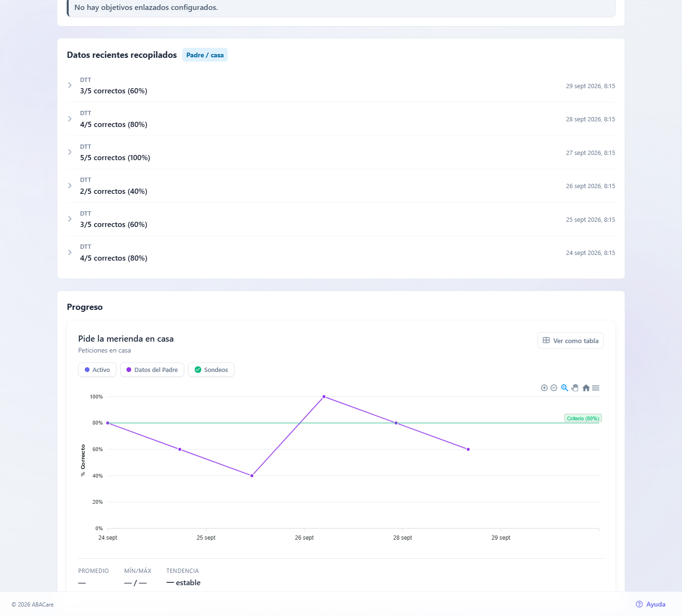Viewport: 682px width, 616px height.
Task: Toggle the Datos del Padre series
Action: [152, 370]
